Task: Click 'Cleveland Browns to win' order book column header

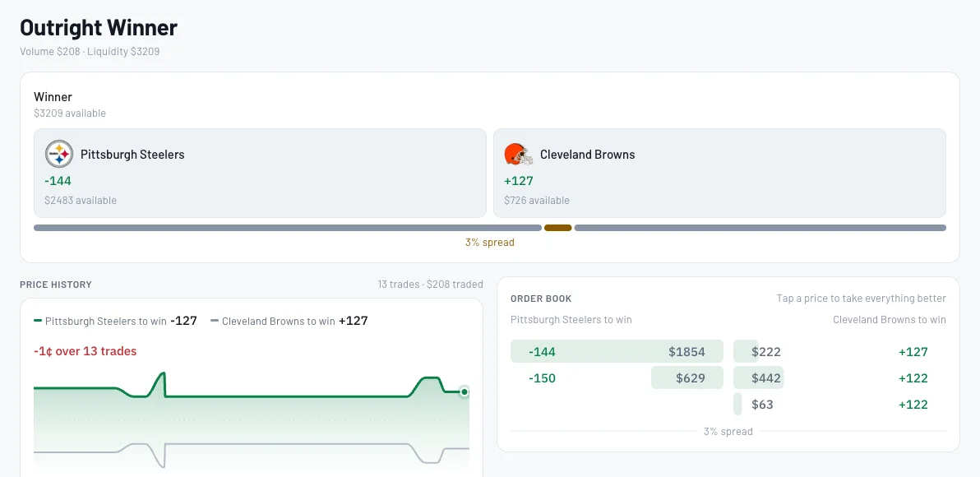Action: click(x=890, y=319)
